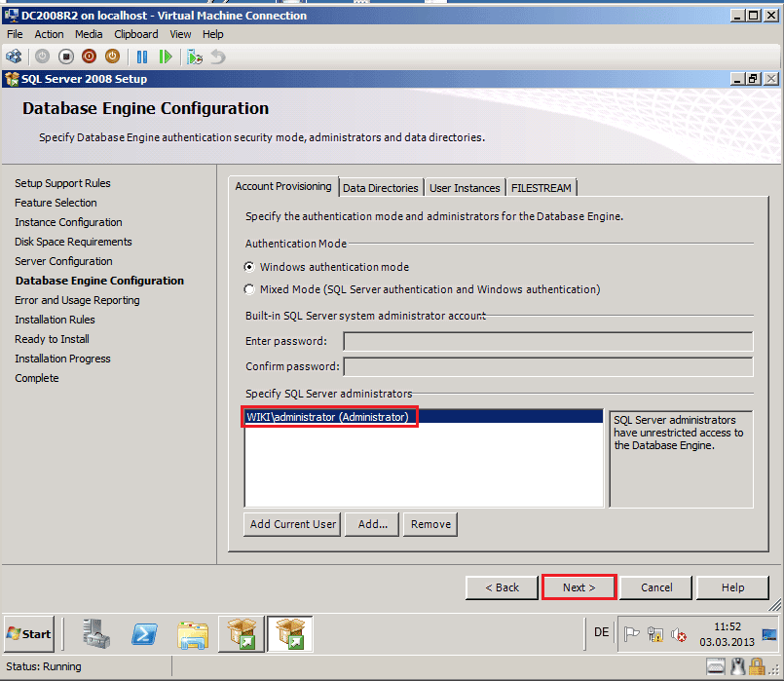Open Windows Explorer folder taskbar icon
This screenshot has height=681, width=784.
(193, 635)
